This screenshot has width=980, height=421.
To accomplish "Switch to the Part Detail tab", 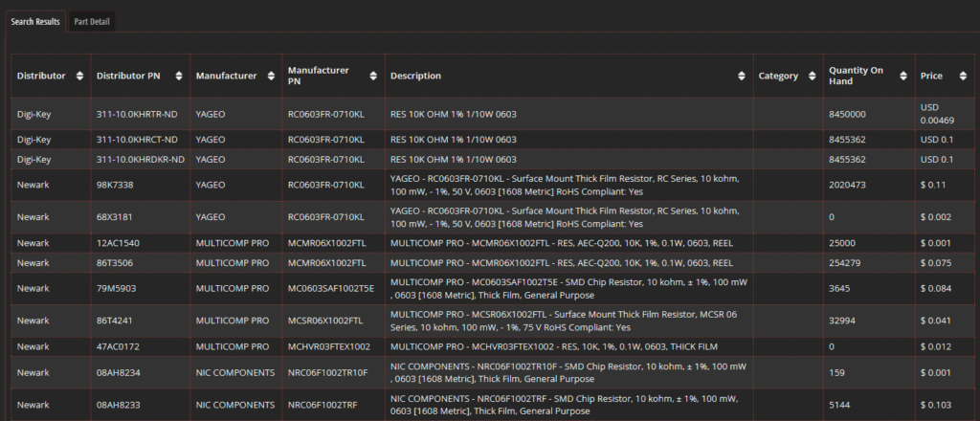I will click(x=92, y=22).
